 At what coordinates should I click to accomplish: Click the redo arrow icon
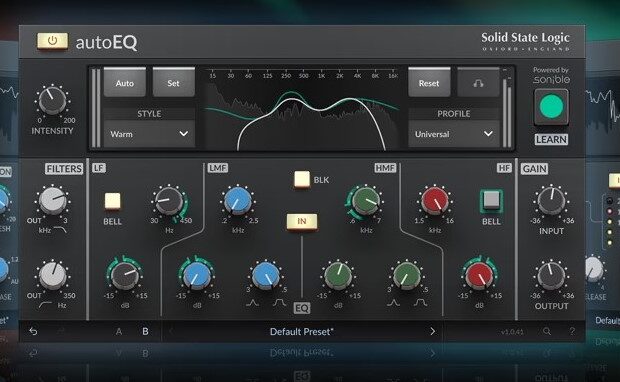(x=60, y=331)
